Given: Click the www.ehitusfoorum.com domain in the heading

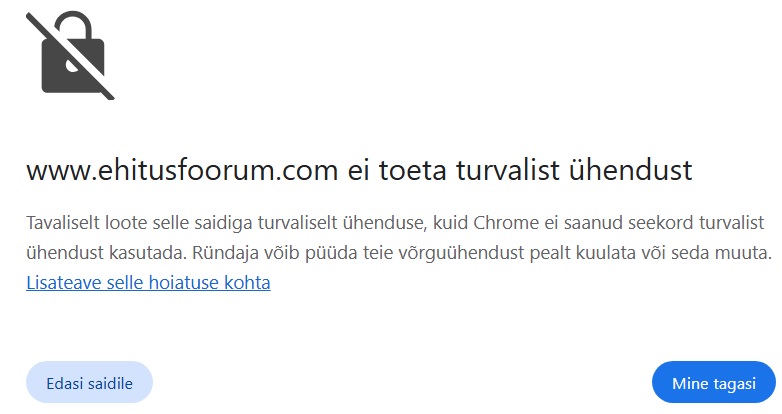Looking at the screenshot, I should (x=182, y=170).
